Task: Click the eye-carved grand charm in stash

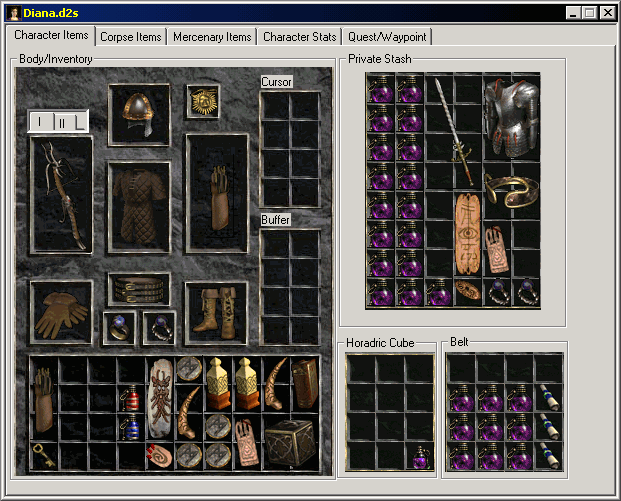Action: coord(468,234)
